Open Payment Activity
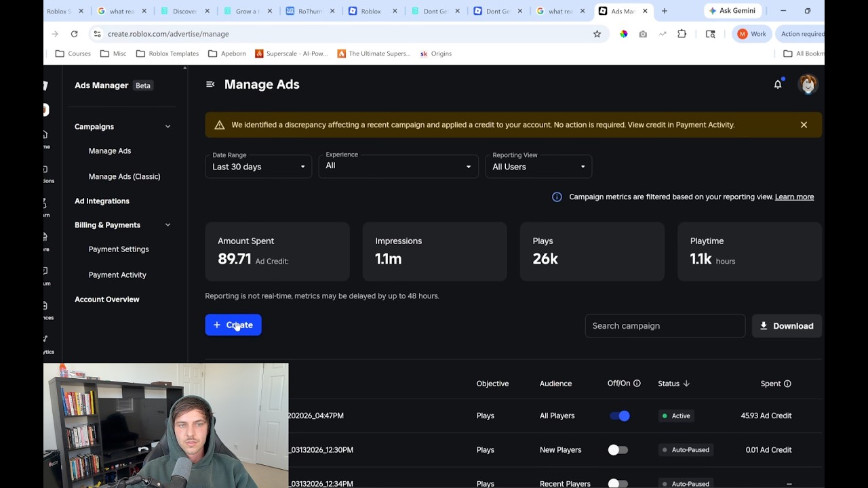 pyautogui.click(x=117, y=275)
